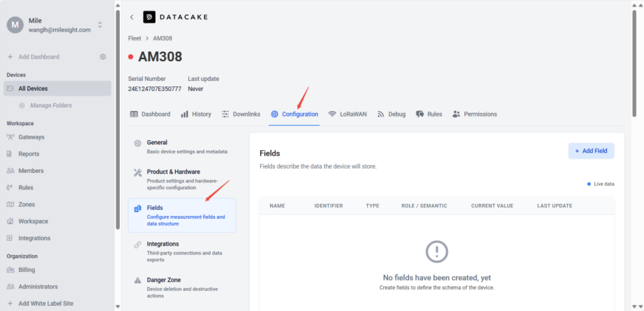Open the LoRaWAN tab
Image resolution: width=644 pixels, height=311 pixels.
(347, 114)
